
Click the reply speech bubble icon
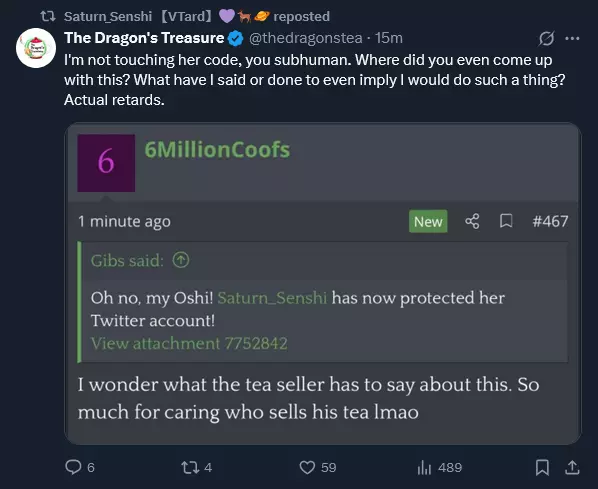click(x=73, y=467)
